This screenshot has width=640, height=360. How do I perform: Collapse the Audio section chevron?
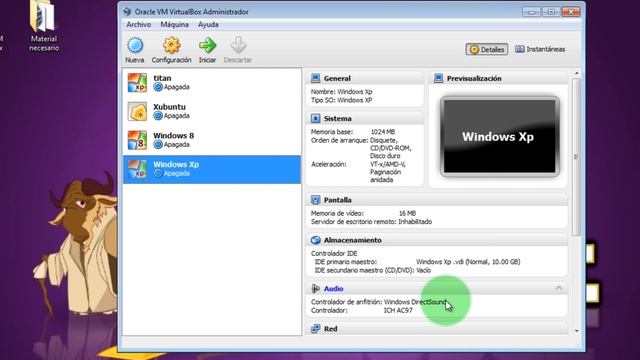point(559,288)
